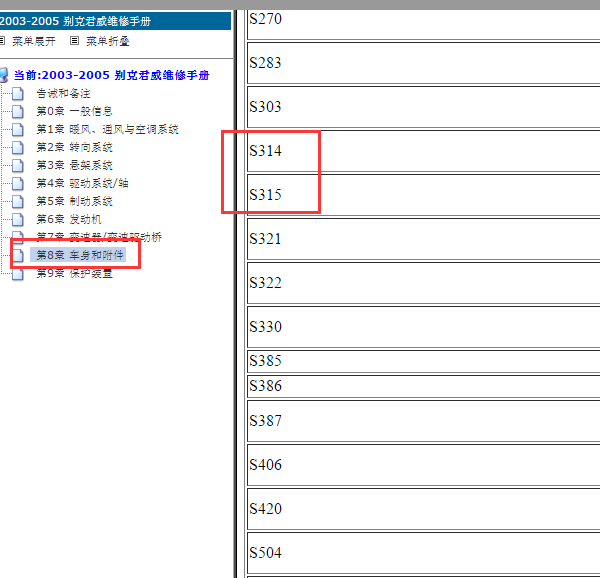Click the S386 table cell
Image resolution: width=600 pixels, height=578 pixels.
tap(423, 386)
